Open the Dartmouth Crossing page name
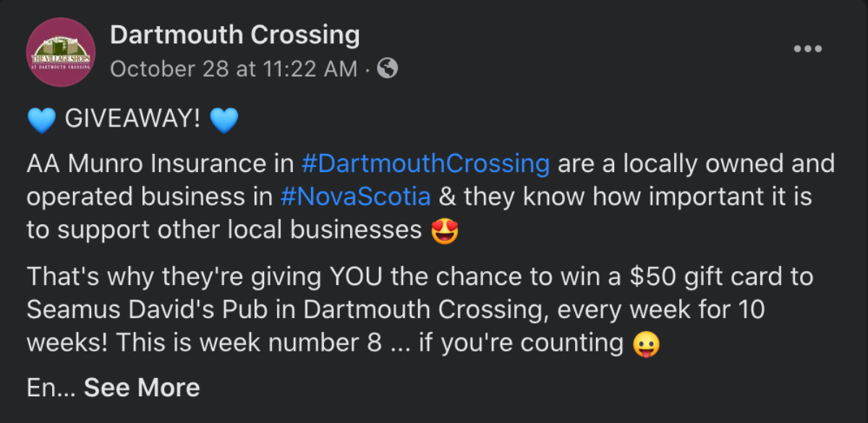The width and height of the screenshot is (868, 423). coord(234,35)
